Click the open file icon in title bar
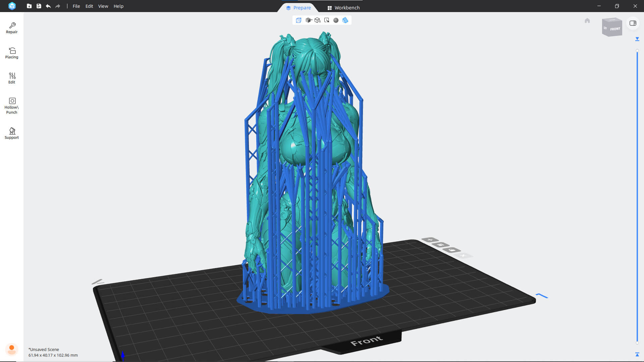The height and width of the screenshot is (362, 644). [x=29, y=6]
